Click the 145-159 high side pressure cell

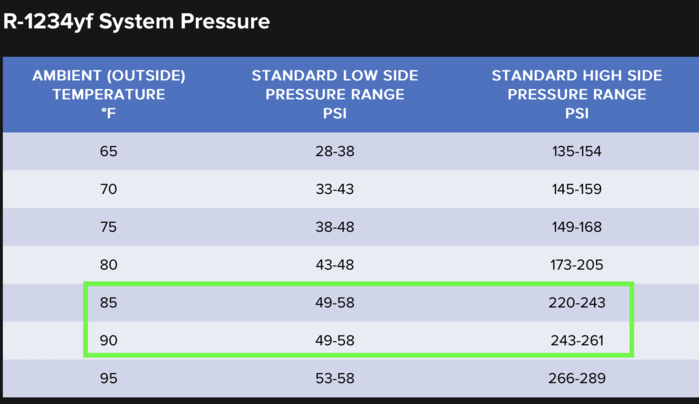577,189
